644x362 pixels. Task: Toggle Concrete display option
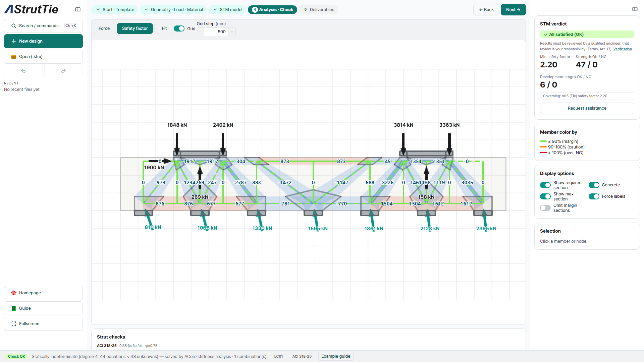[x=594, y=185]
